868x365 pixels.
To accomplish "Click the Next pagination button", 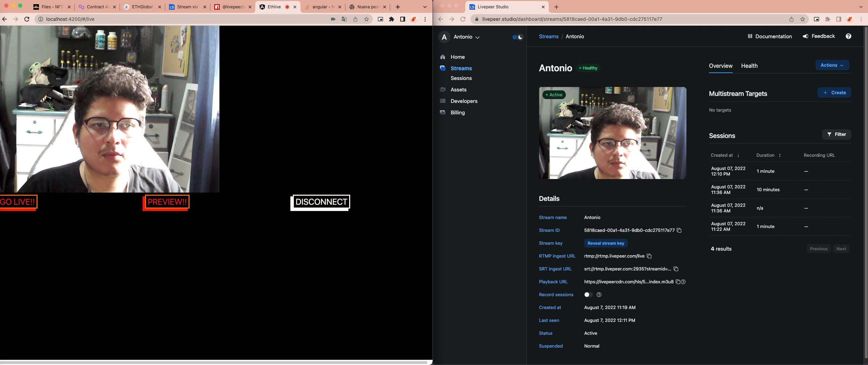I will (841, 249).
